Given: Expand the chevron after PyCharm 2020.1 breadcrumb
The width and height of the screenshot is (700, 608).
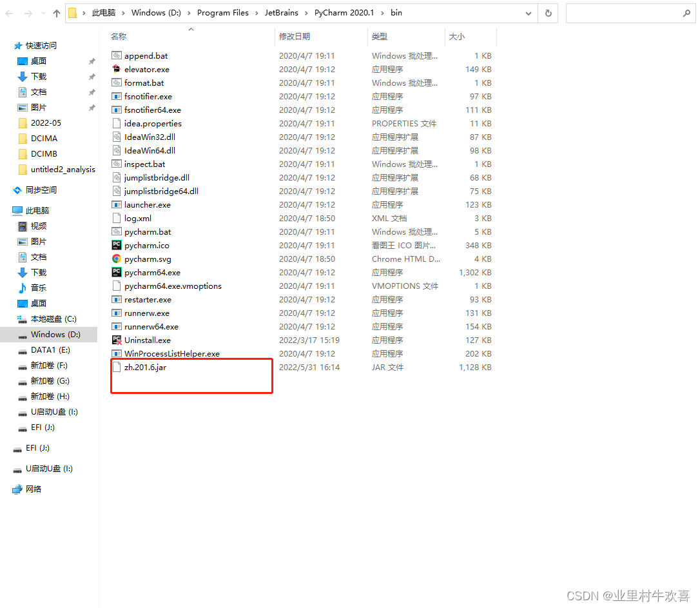Looking at the screenshot, I should point(383,13).
